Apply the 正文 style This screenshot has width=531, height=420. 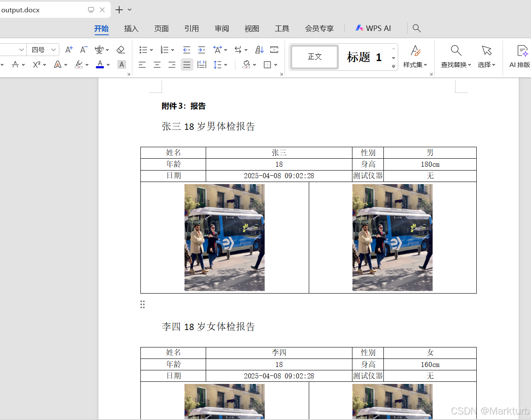click(x=315, y=56)
